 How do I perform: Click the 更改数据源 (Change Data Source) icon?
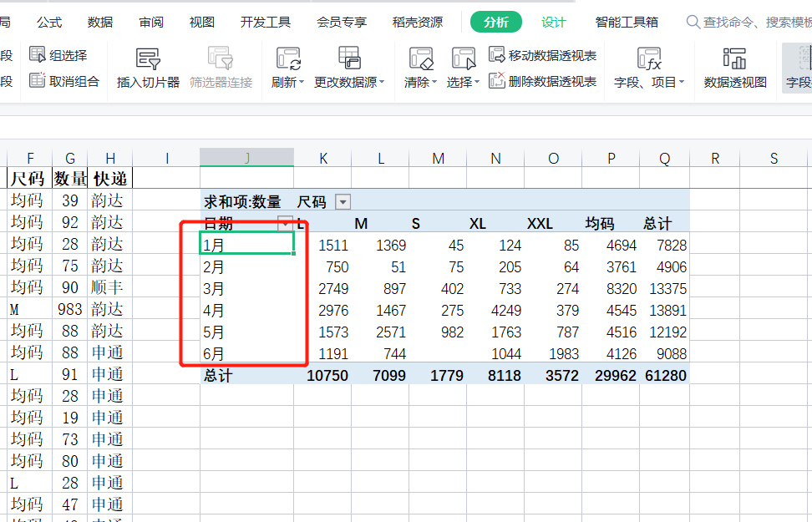pos(349,59)
